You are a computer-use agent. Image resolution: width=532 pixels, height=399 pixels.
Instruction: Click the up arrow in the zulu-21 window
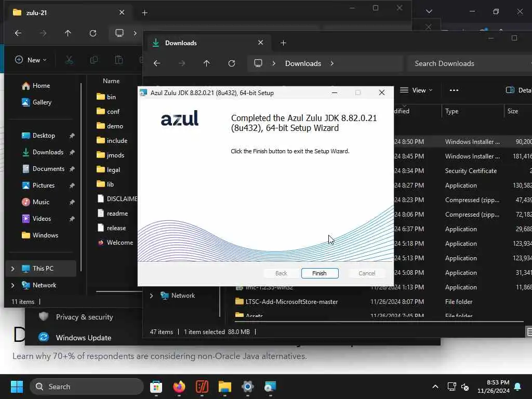(68, 33)
